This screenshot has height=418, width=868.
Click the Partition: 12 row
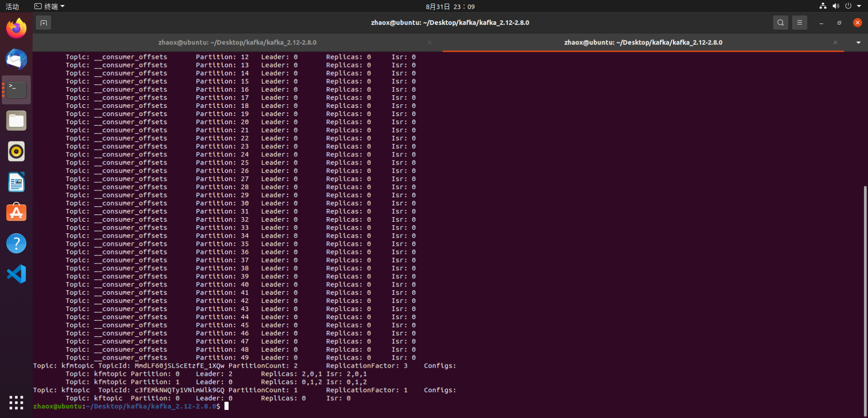click(241, 57)
